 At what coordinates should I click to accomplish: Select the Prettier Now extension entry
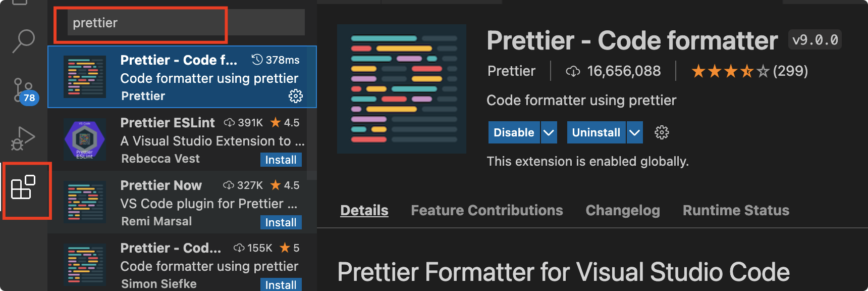[182, 203]
